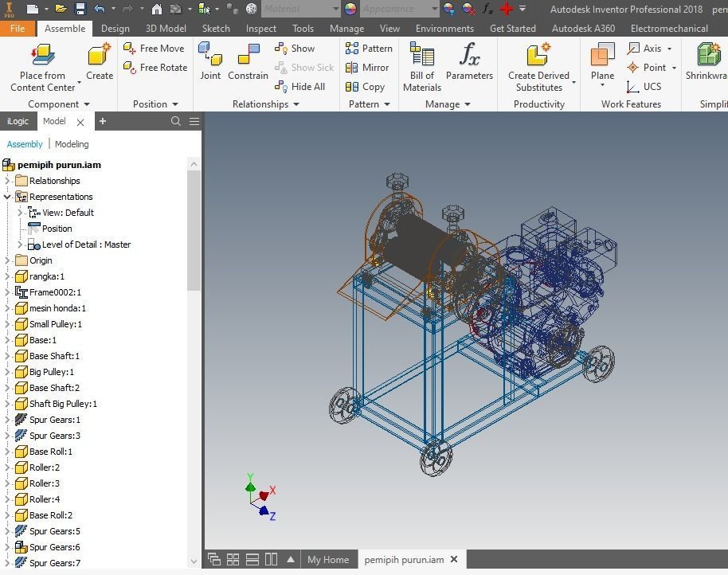Screen dimensions: 728x575
Task: Click the Pattern component tool
Action: tap(369, 49)
